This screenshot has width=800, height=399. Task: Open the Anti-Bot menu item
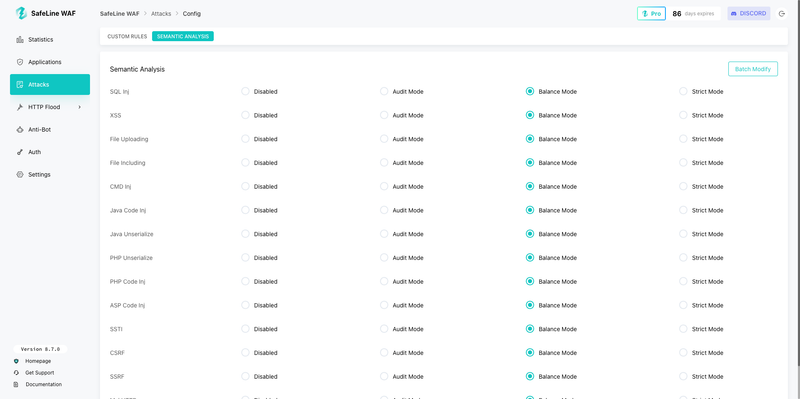pos(50,130)
